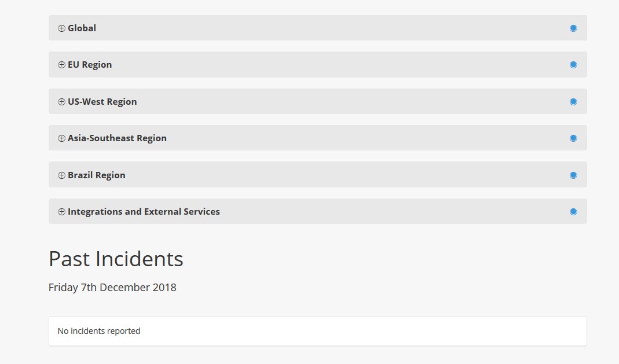
Task: Click blue status dot for Asia-Southeast Region
Action: click(573, 138)
